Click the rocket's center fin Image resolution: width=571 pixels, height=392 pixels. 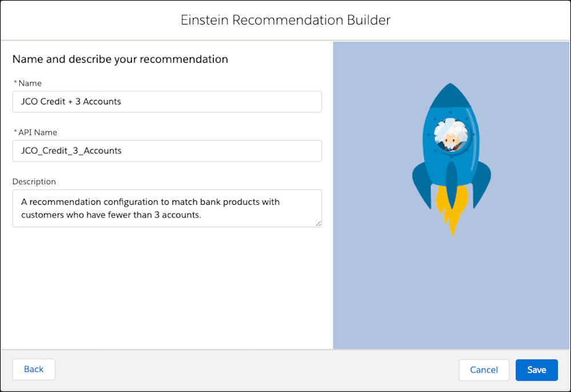(x=452, y=185)
